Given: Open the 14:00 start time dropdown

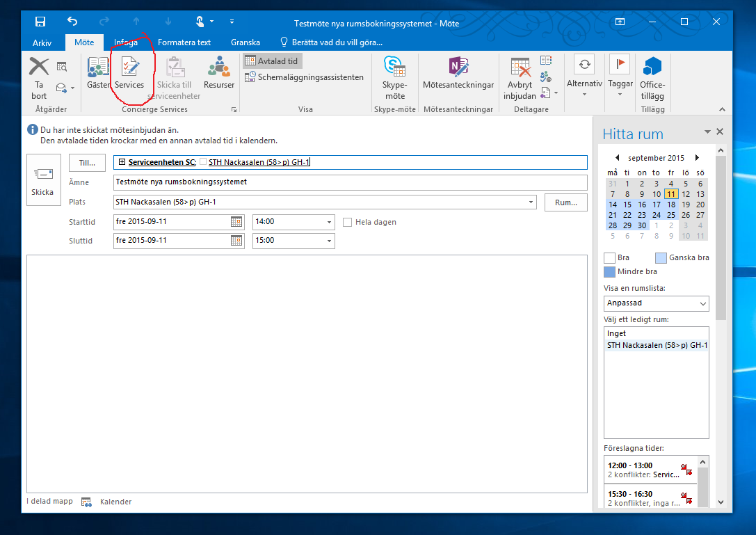Looking at the screenshot, I should pyautogui.click(x=329, y=223).
